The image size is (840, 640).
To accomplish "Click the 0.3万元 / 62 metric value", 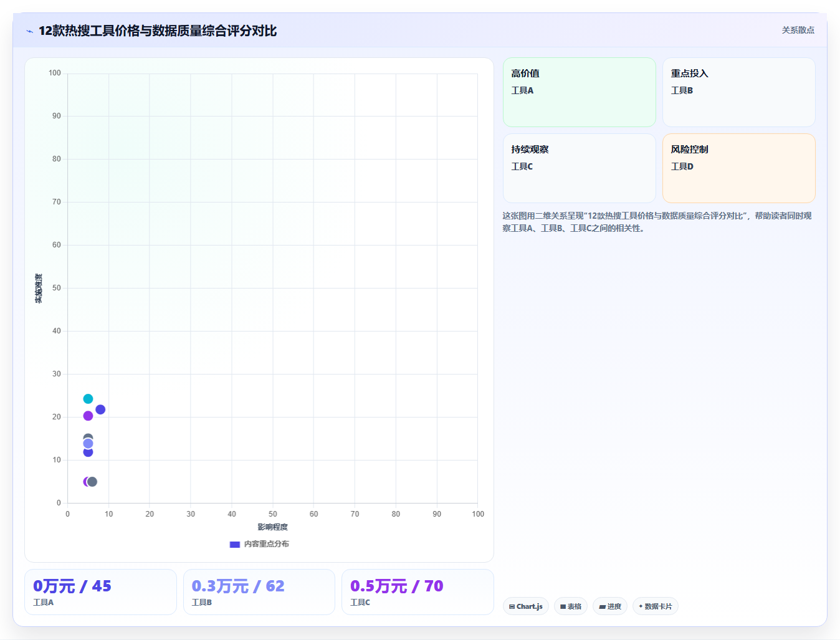I will tap(238, 586).
